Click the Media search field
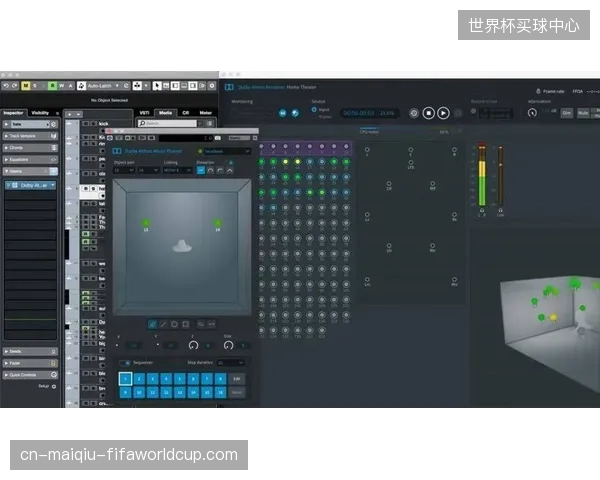 pyautogui.click(x=167, y=123)
